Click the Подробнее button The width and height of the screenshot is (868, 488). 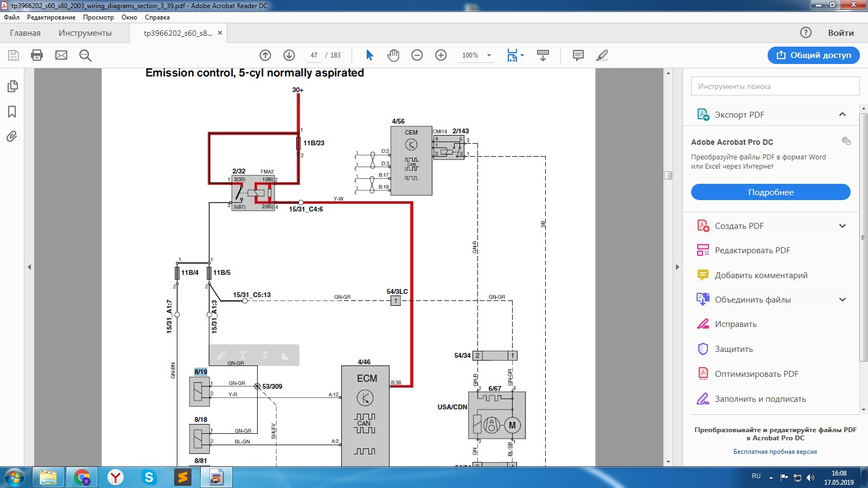coord(770,192)
